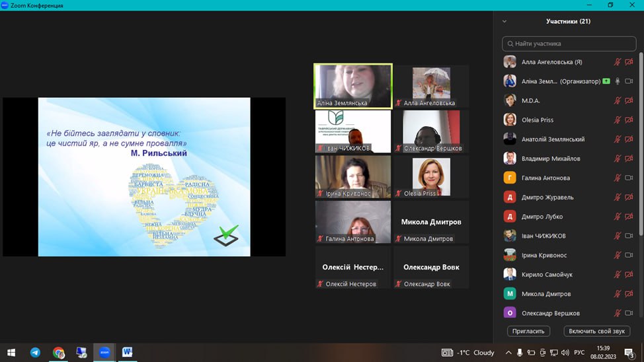Click camera-off icon for M.D.A.
Viewport: 644px width, 362px height.
[629, 100]
